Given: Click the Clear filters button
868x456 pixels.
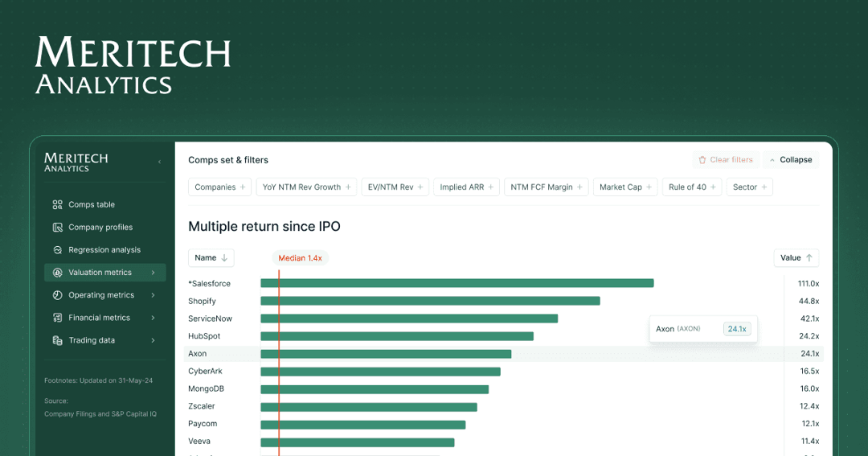Looking at the screenshot, I should pyautogui.click(x=726, y=159).
